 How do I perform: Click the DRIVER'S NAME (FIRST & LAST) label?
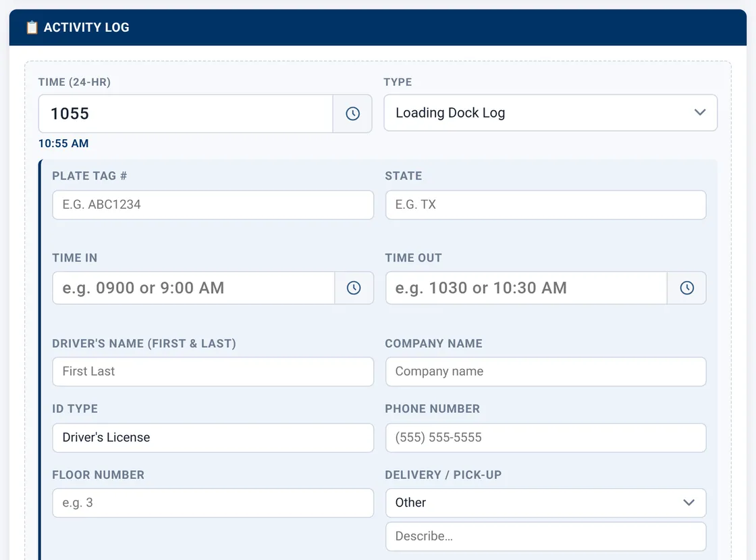pyautogui.click(x=144, y=343)
